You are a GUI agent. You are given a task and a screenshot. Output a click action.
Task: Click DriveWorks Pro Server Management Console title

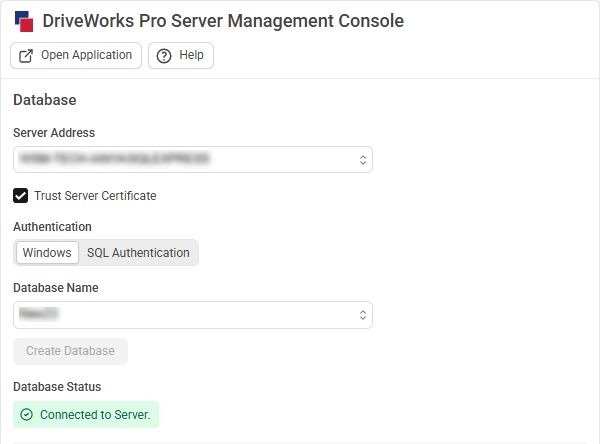pyautogui.click(x=223, y=21)
